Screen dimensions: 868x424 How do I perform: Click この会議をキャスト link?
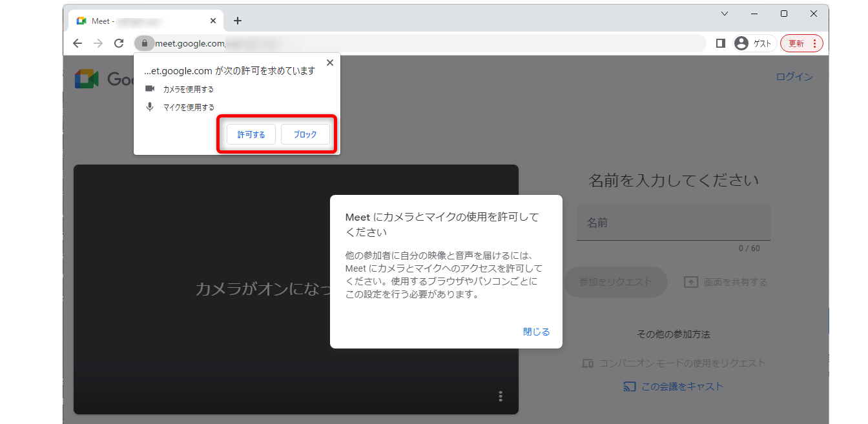tap(674, 387)
